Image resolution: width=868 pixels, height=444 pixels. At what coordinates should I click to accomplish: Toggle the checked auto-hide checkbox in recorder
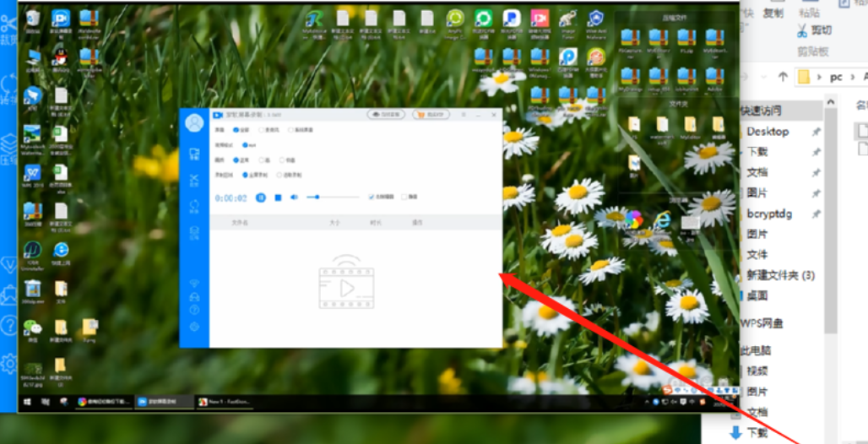(x=372, y=197)
